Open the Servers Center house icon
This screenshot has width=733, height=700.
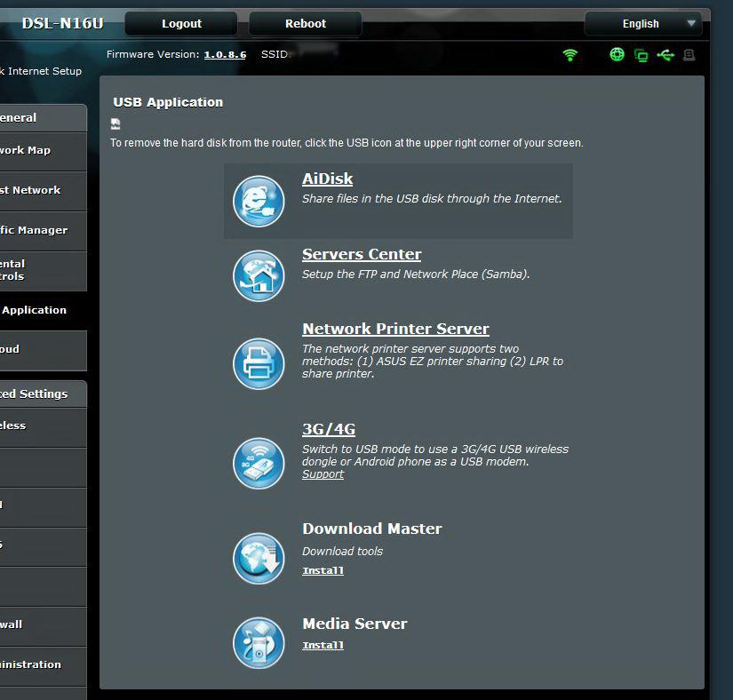(259, 275)
